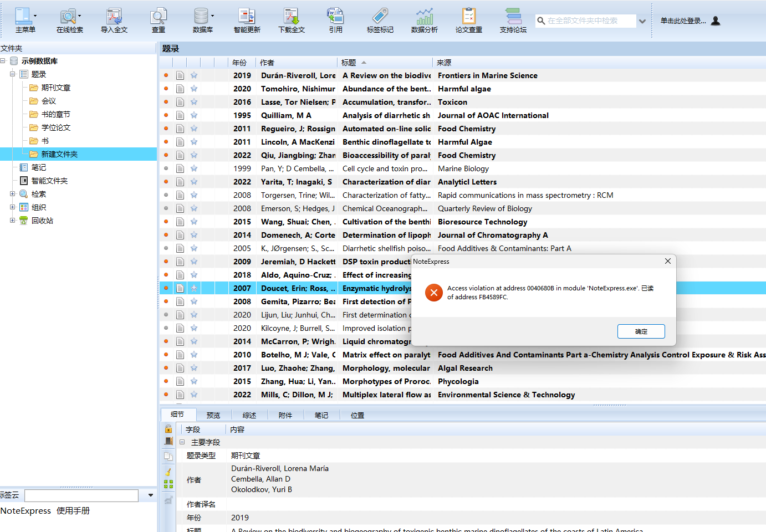Screen dimensions: 766x532
Task: Switch to the 细节 tab
Action: 177,415
